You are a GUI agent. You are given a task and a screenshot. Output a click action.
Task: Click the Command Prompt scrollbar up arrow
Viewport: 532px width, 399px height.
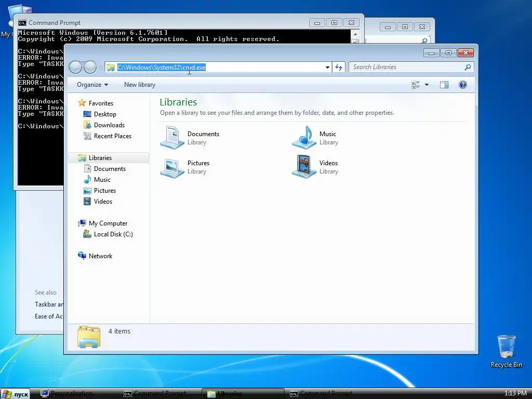pyautogui.click(x=355, y=34)
